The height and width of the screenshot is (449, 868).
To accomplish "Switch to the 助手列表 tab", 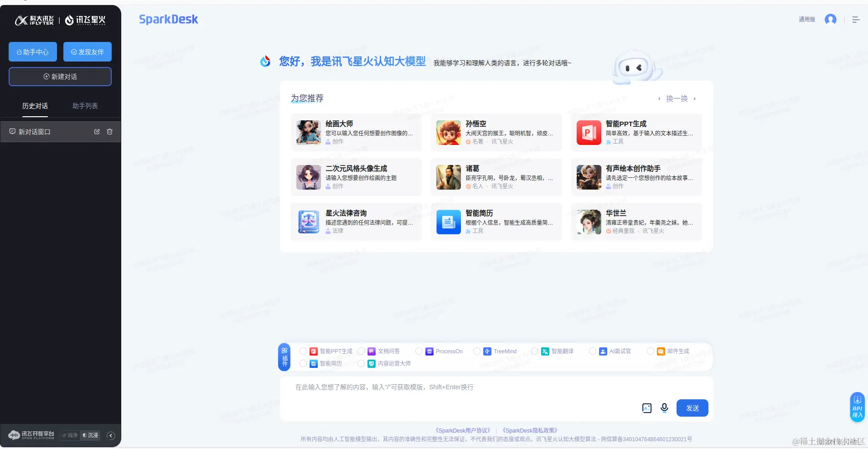I will coord(84,106).
